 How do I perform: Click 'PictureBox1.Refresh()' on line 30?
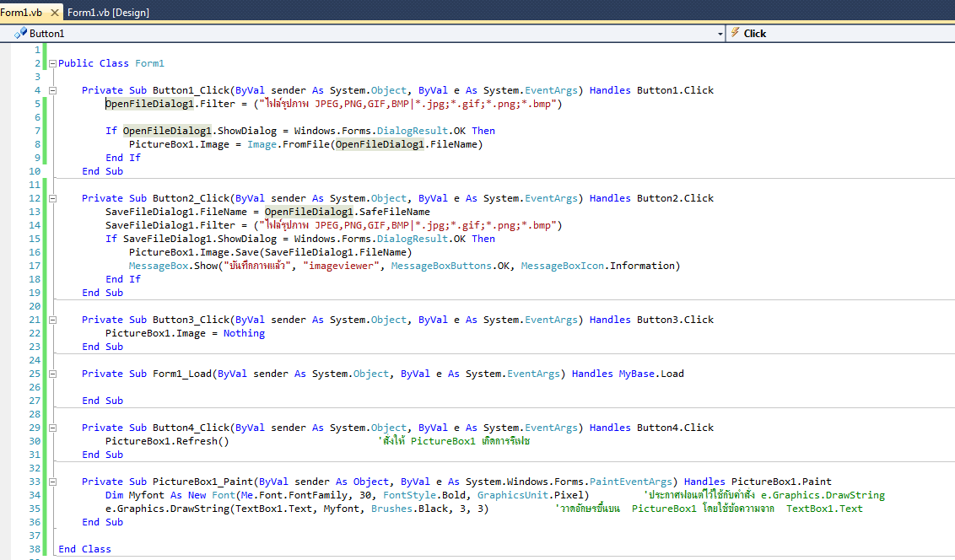[x=167, y=441]
